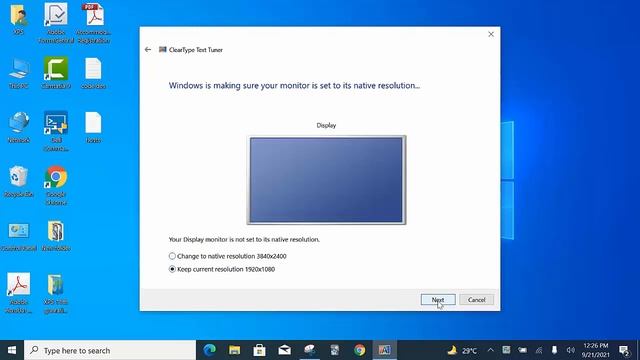Click the taskbar app left of Chrome

point(335,350)
